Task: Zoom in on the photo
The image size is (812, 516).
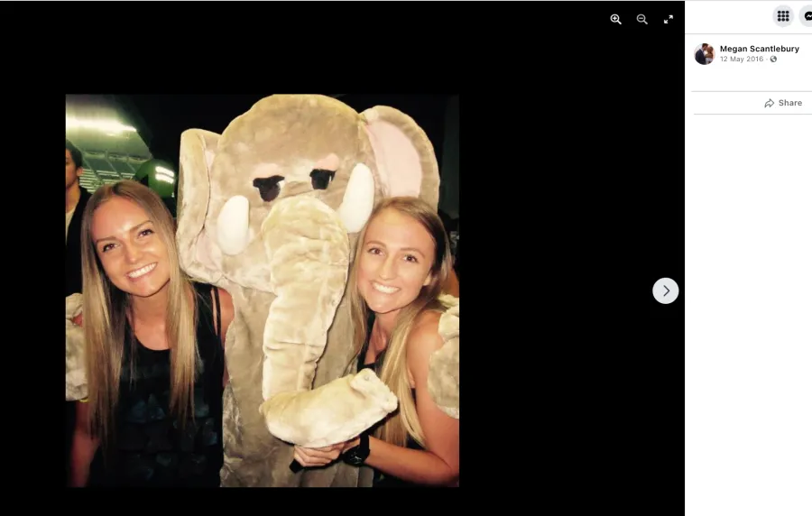Action: click(615, 19)
